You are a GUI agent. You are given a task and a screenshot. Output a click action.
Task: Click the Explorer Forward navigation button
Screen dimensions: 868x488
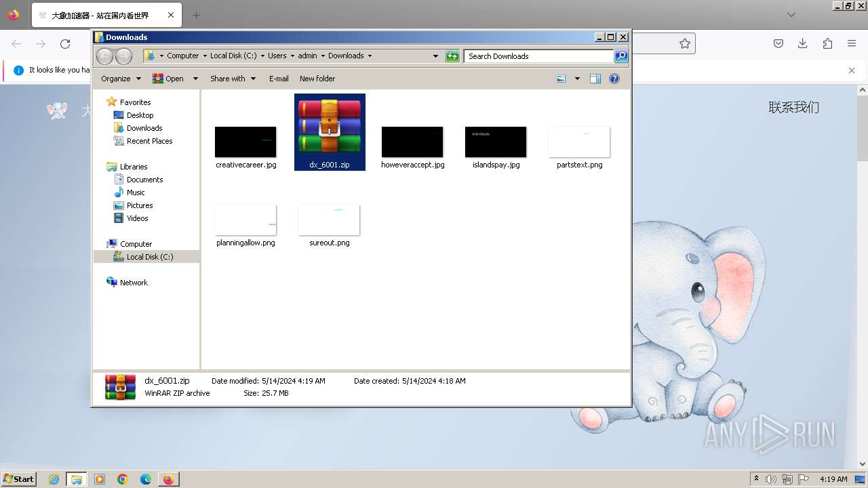pyautogui.click(x=123, y=56)
